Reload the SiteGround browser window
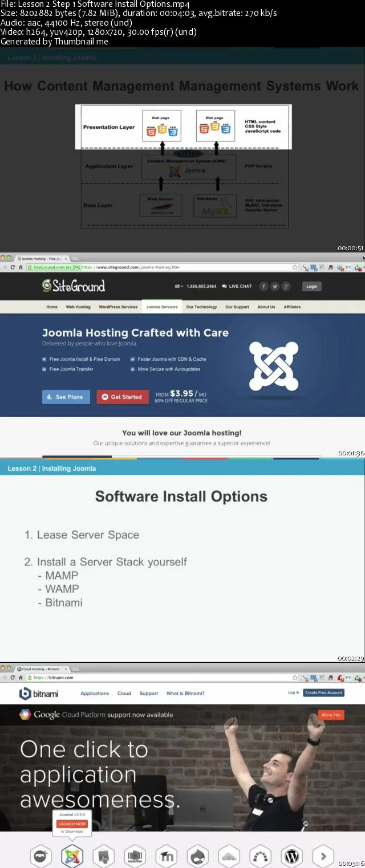365x868 pixels. pos(13,267)
